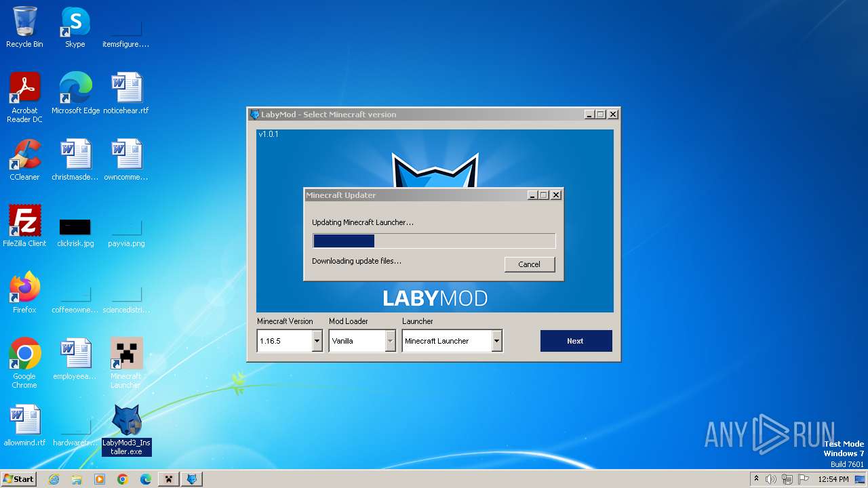Select the noticehear.rtf document
This screenshot has height=488, width=868.
point(126,94)
